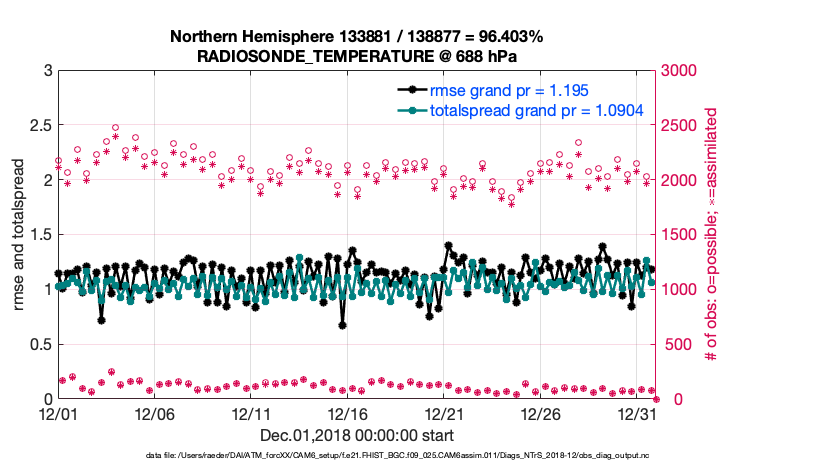Click the 12/01 x-axis tick label
The image size is (830, 470).
tap(58, 414)
